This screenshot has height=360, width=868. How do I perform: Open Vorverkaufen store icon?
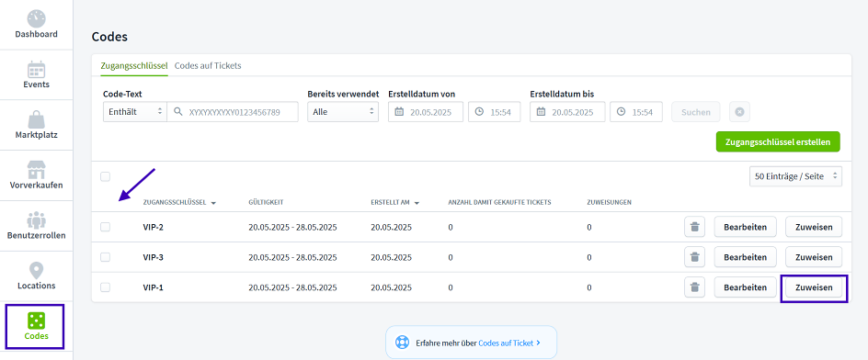[x=36, y=170]
